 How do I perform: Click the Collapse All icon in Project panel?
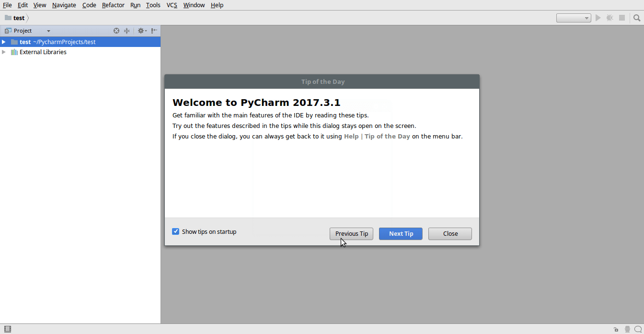point(126,31)
